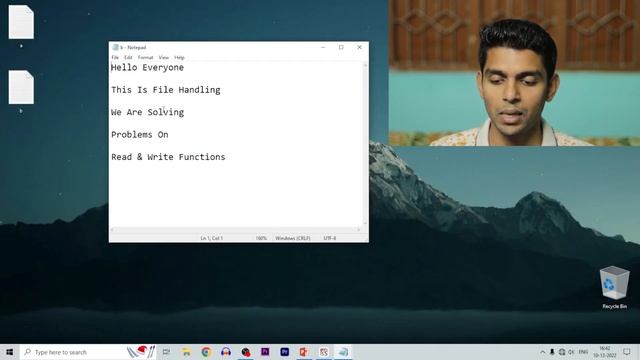The width and height of the screenshot is (640, 360).
Task: Click the 100% zoom status entry
Action: click(261, 238)
